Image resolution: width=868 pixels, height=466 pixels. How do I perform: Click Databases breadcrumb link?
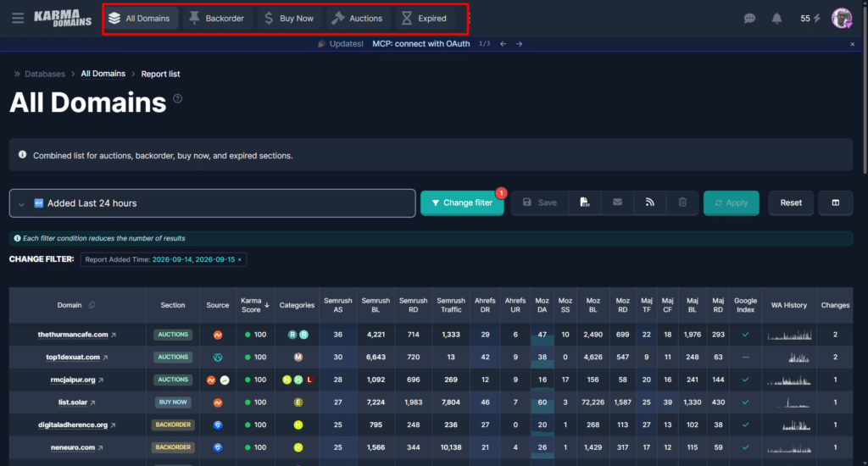(x=45, y=74)
